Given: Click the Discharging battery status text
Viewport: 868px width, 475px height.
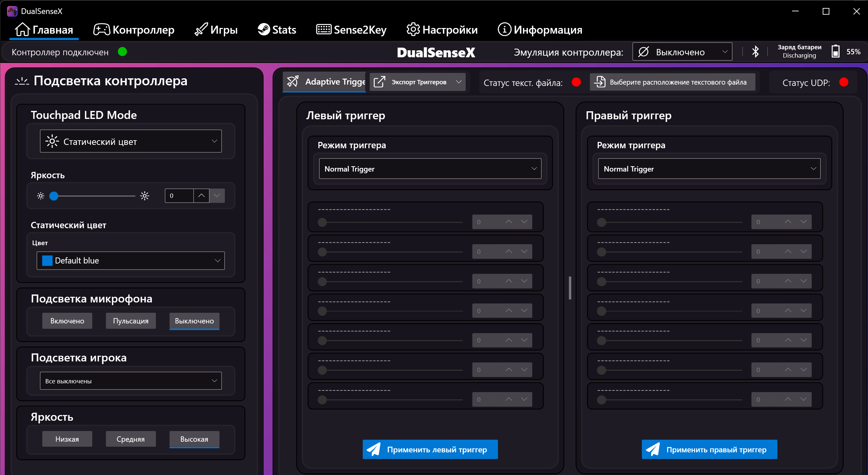Looking at the screenshot, I should pyautogui.click(x=799, y=56).
